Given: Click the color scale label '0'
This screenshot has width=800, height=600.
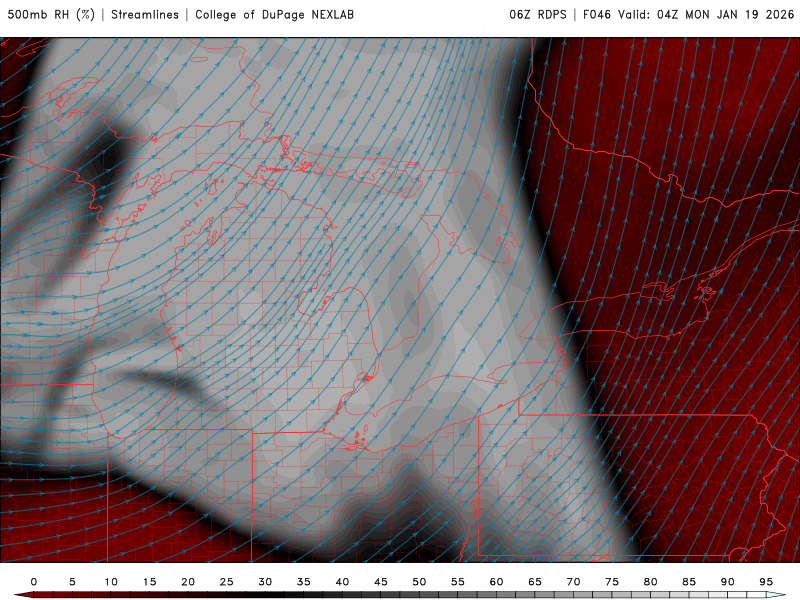Looking at the screenshot, I should [x=34, y=582].
